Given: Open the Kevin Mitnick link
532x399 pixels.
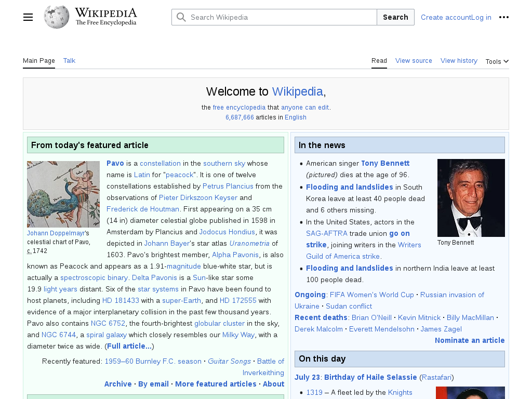Looking at the screenshot, I should [x=419, y=317].
